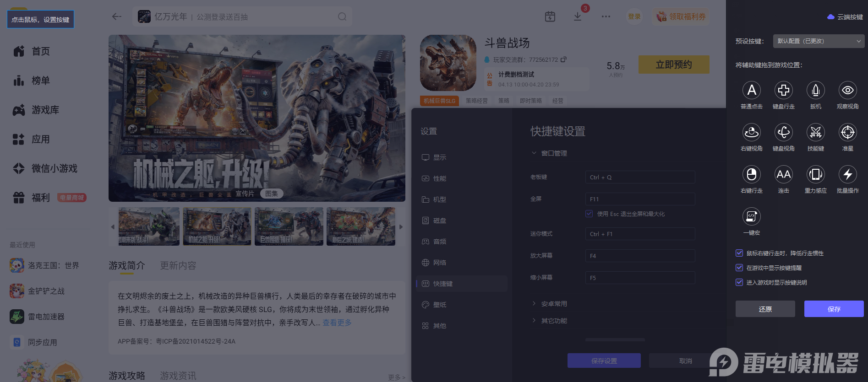Select the 准星 crosshair icon

click(848, 132)
